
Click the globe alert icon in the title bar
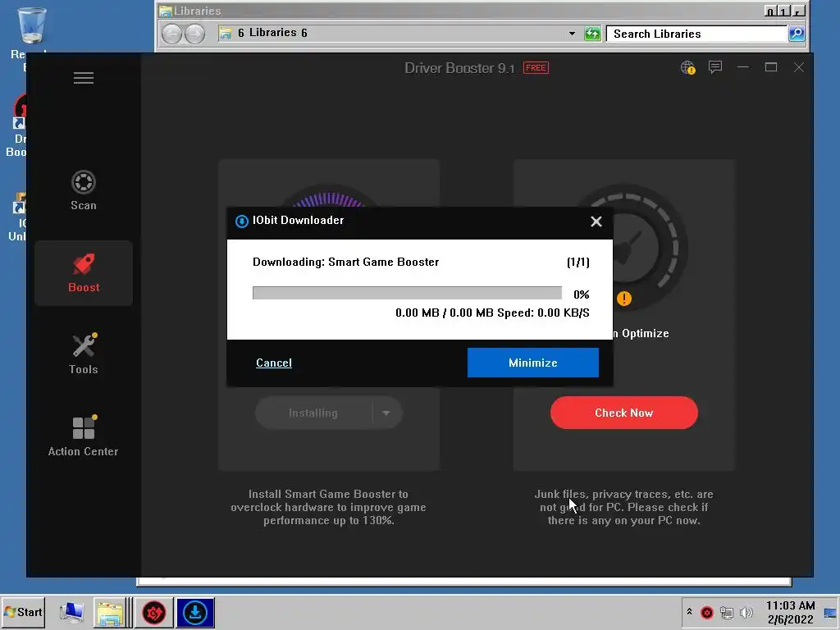(x=688, y=67)
